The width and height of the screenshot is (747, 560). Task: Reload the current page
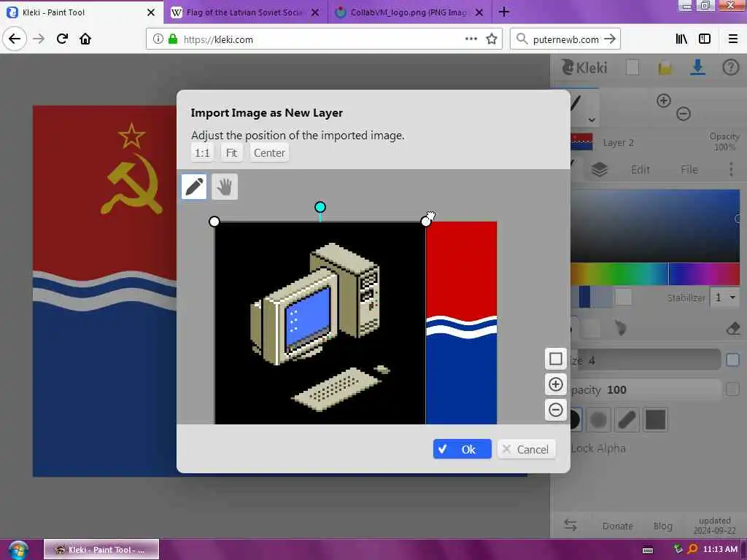(x=63, y=39)
